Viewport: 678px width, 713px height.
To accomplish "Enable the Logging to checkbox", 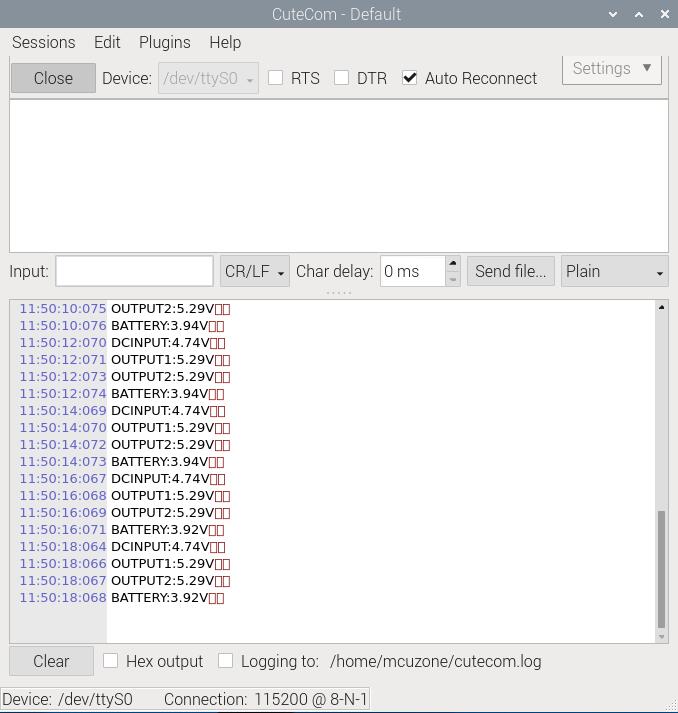I will pos(226,661).
